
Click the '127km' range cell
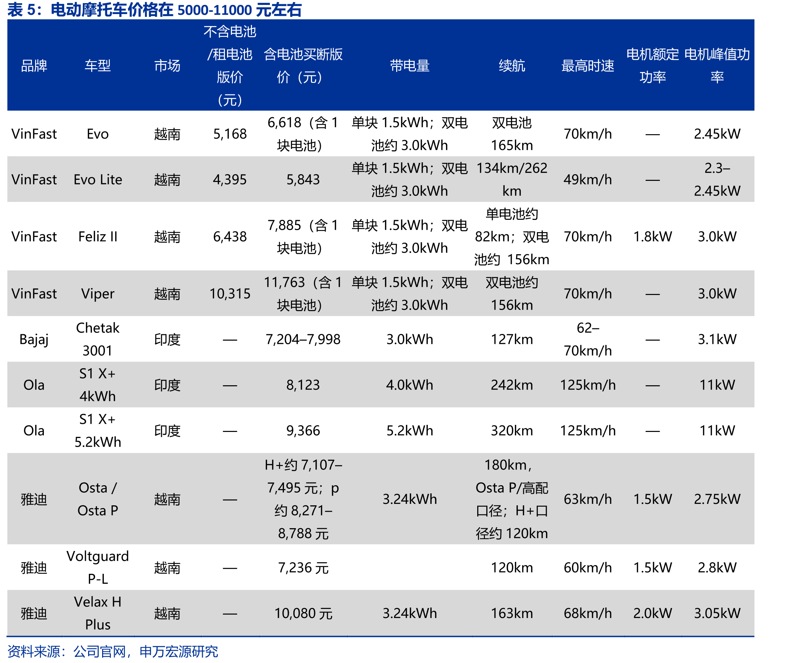[512, 340]
